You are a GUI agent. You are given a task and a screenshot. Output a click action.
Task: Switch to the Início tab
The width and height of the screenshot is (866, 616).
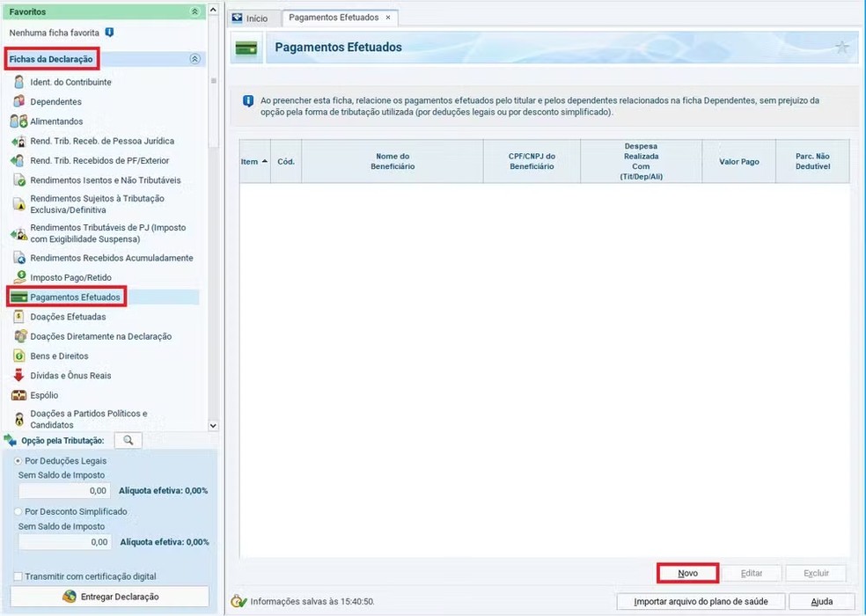pos(249,18)
